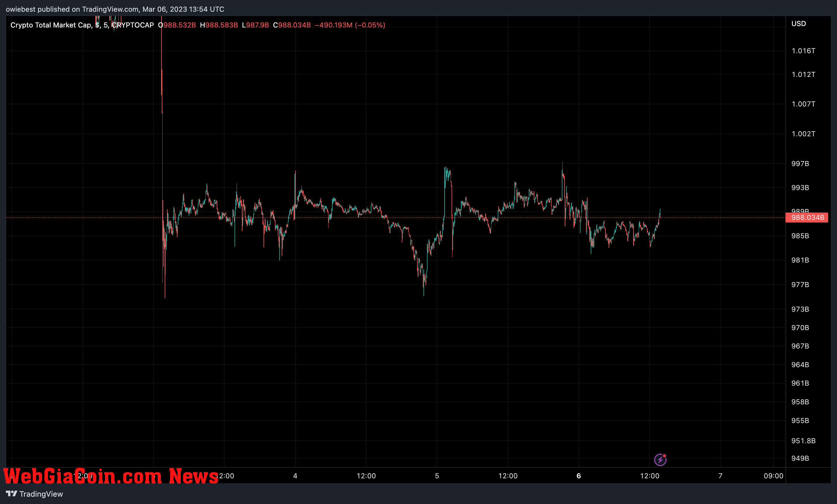Click the 973B price axis label
Image resolution: width=837 pixels, height=504 pixels.
tap(800, 309)
